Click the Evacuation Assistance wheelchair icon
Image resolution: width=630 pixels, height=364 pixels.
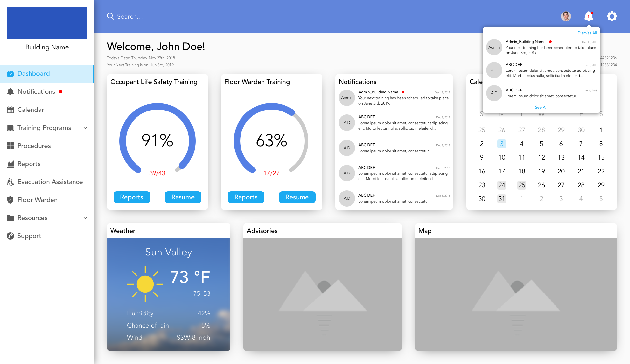coord(10,182)
